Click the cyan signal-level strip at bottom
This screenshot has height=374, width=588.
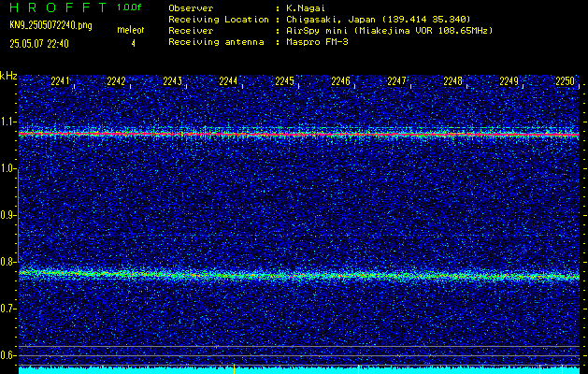point(299,370)
